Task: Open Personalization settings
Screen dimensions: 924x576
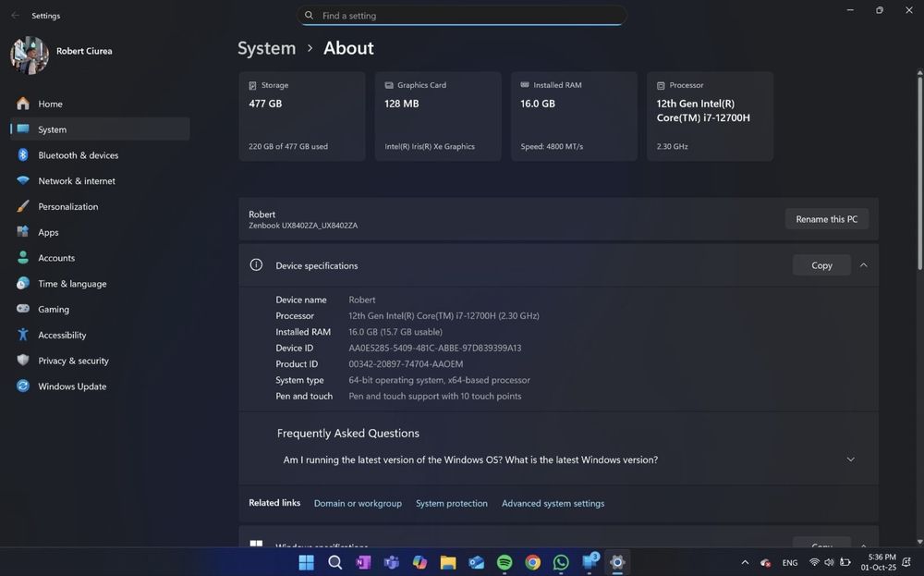Action: point(100,206)
